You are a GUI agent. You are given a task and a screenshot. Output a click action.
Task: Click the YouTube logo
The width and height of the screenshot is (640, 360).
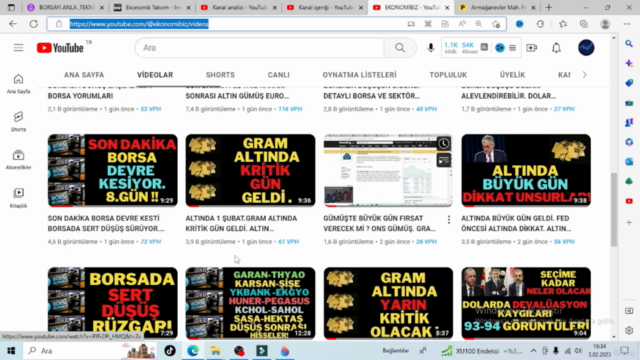tap(60, 48)
